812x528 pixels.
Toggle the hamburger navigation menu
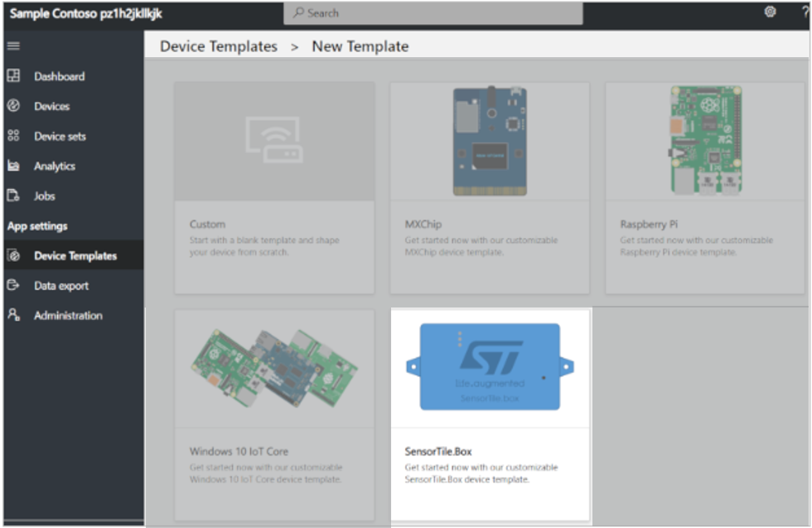(13, 46)
